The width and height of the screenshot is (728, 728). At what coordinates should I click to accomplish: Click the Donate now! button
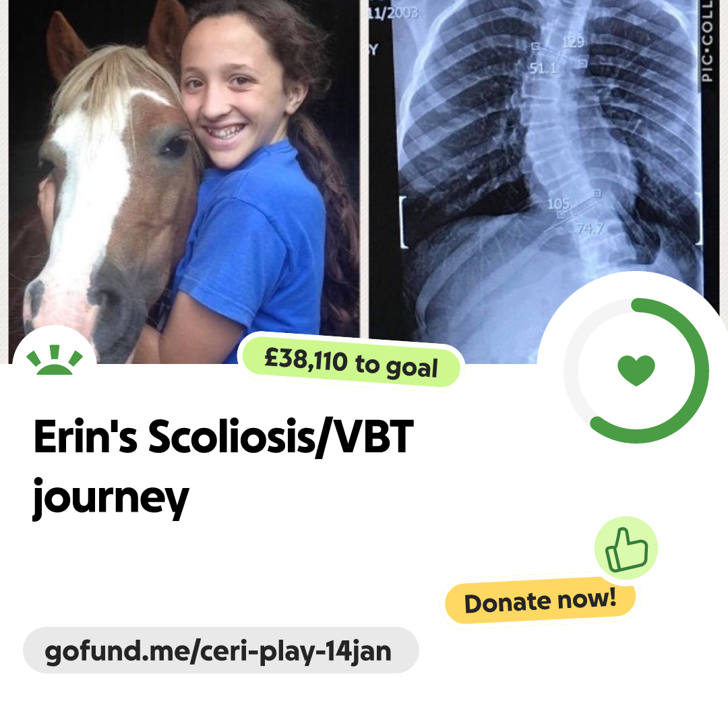pyautogui.click(x=540, y=601)
